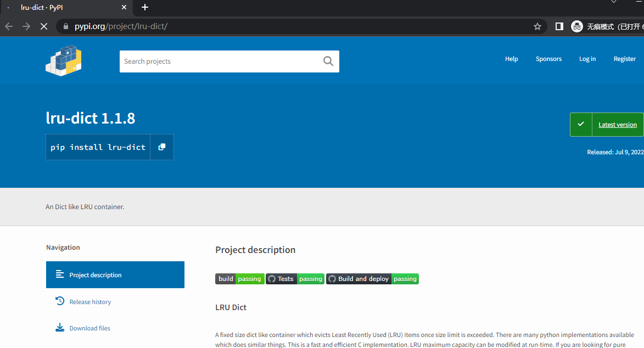Open the side panel icon
644x348 pixels.
pyautogui.click(x=559, y=26)
